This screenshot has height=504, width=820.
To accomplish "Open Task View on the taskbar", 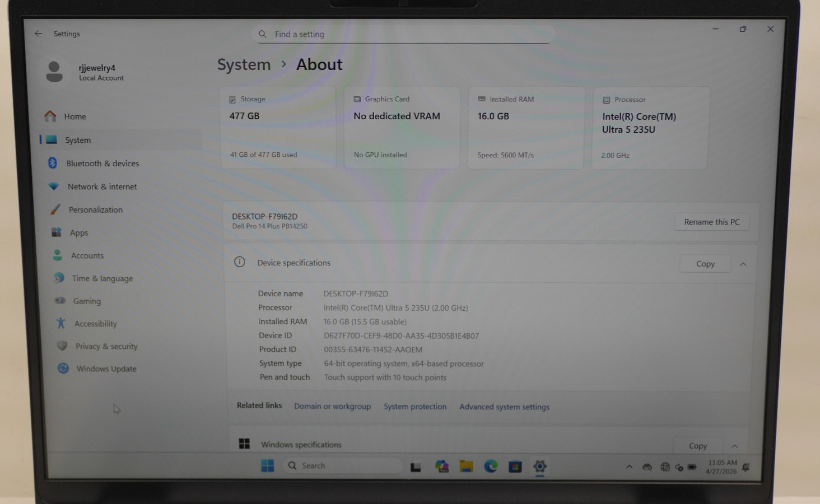I will click(416, 466).
